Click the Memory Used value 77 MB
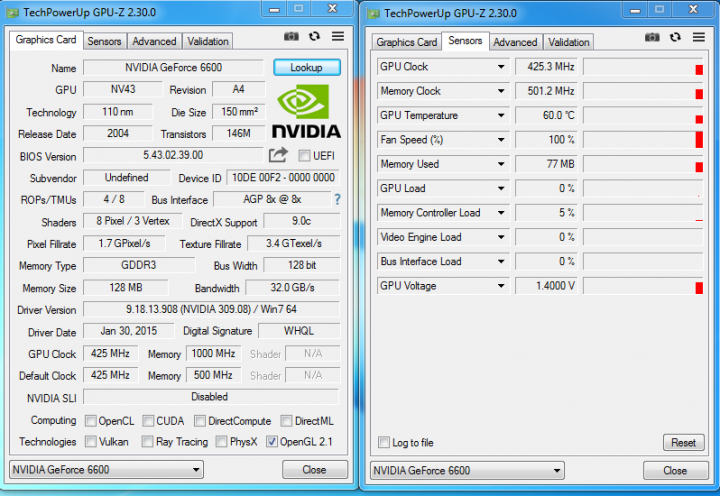Image resolution: width=720 pixels, height=496 pixels. click(546, 164)
